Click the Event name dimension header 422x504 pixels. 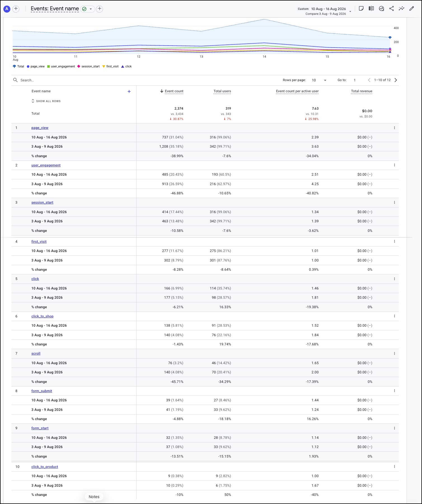pyautogui.click(x=41, y=91)
